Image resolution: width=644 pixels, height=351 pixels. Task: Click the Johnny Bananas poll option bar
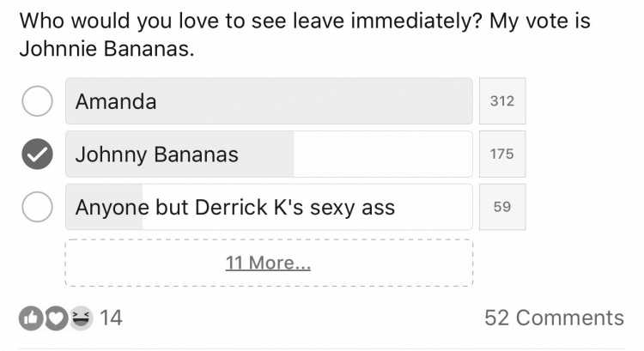269,154
